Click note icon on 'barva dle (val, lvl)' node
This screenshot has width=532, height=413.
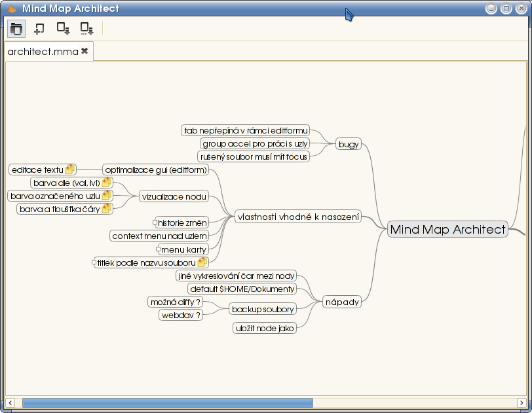click(107, 182)
